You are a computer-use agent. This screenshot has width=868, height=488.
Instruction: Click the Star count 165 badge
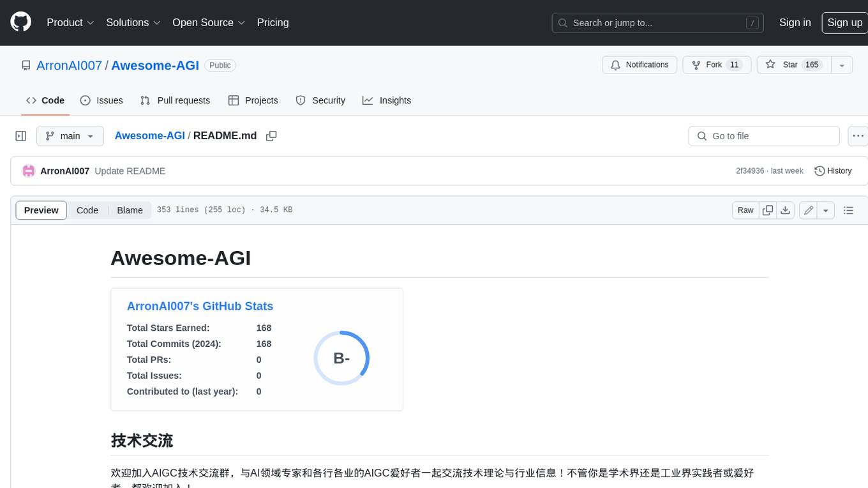point(812,65)
